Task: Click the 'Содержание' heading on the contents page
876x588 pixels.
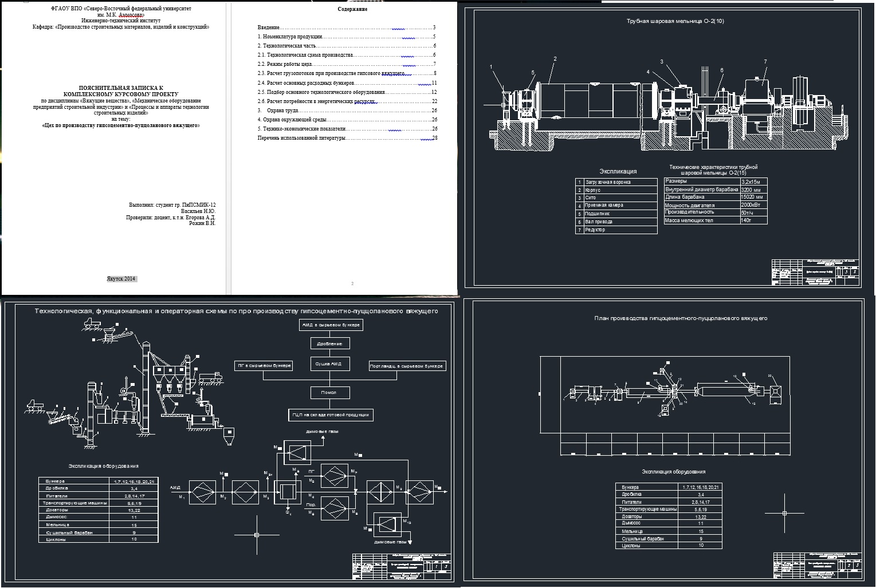Action: tap(352, 9)
